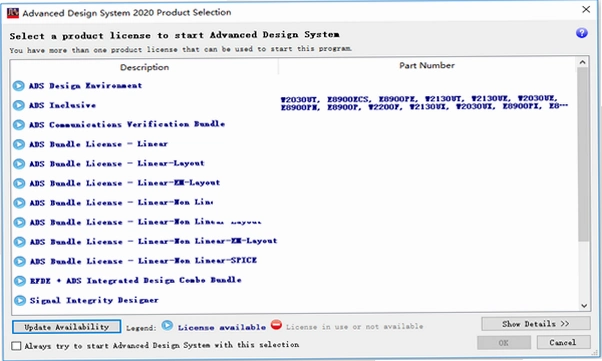The height and width of the screenshot is (361, 602).
Task: Pick the ADS Communications Verification Bundle icon
Action: [18, 125]
